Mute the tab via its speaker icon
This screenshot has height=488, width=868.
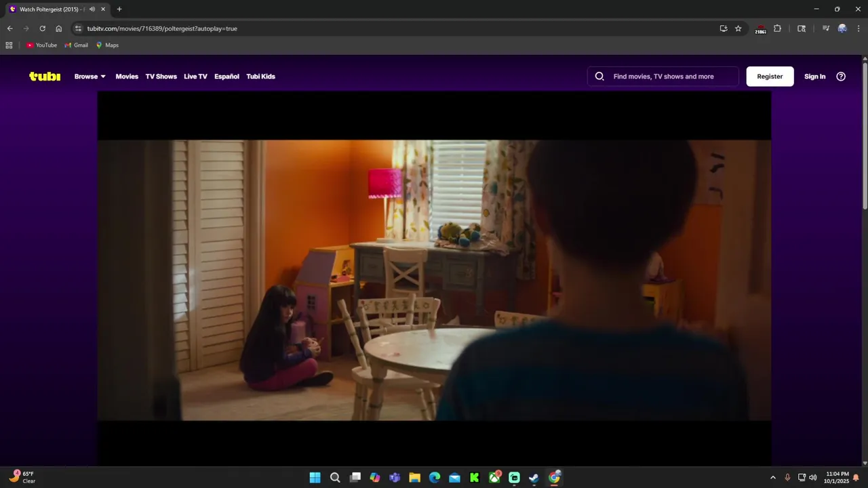pyautogui.click(x=92, y=9)
